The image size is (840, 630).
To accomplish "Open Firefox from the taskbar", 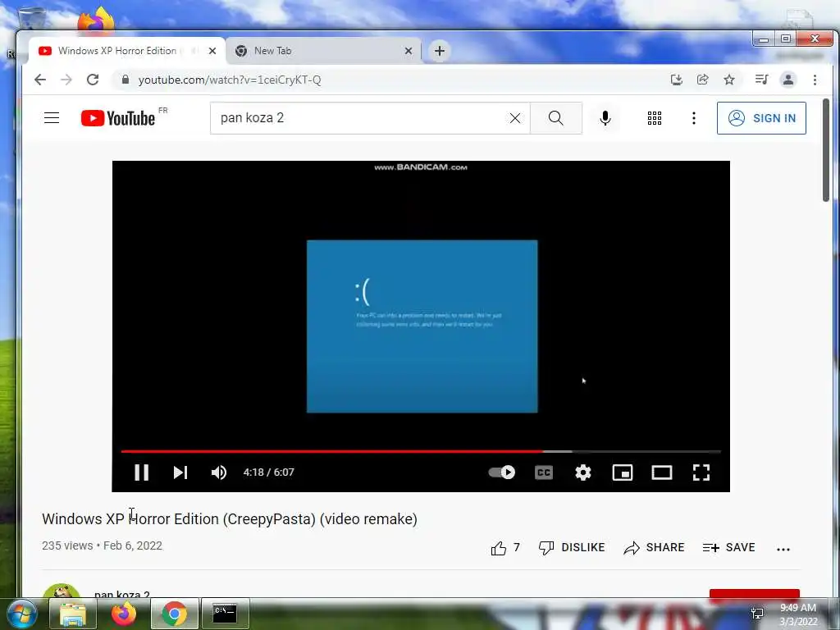I will point(123,614).
